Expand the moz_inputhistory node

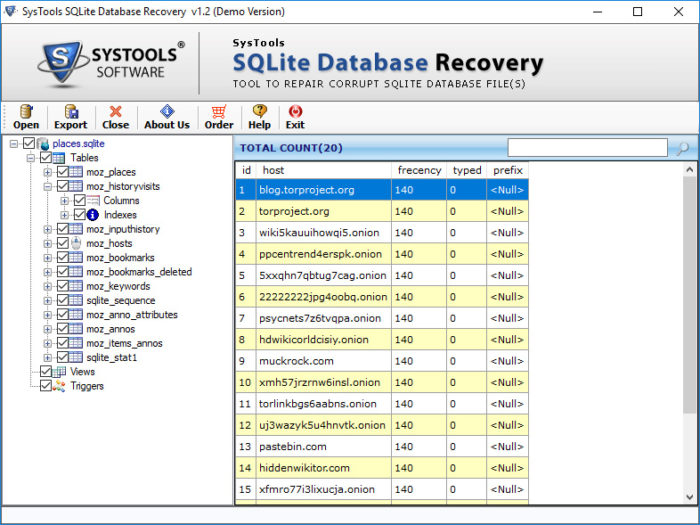(x=47, y=229)
